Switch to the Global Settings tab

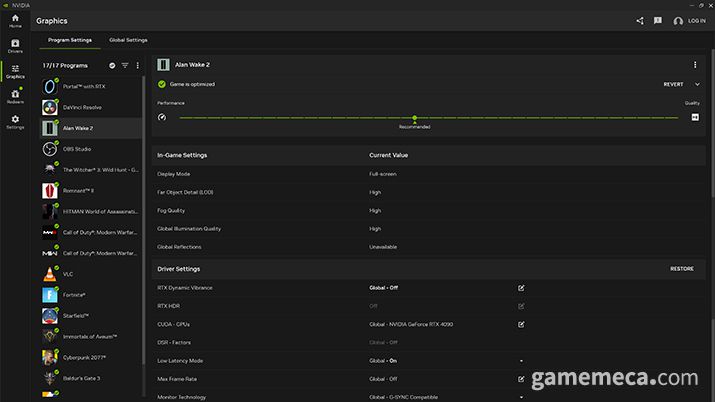point(128,40)
